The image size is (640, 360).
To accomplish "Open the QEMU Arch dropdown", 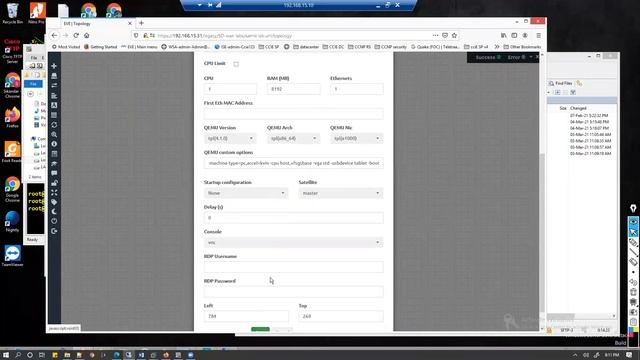I will [293, 138].
